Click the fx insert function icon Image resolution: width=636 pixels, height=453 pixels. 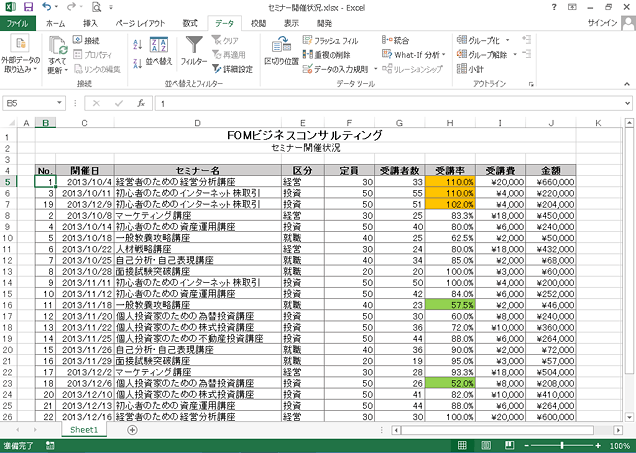(141, 103)
